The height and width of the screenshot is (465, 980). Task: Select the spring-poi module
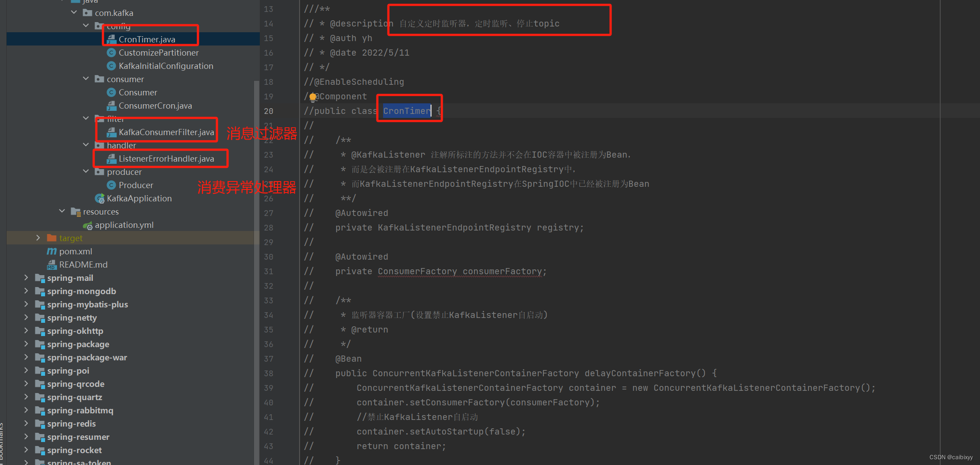(x=68, y=370)
